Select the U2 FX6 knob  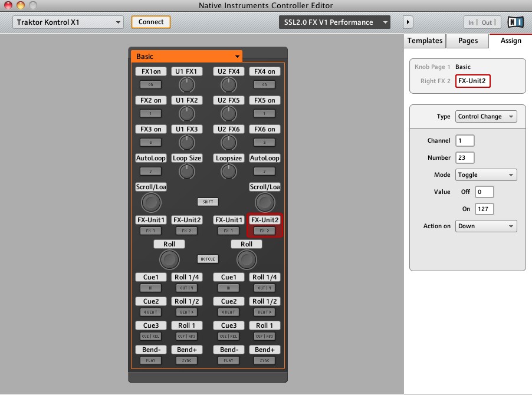click(229, 143)
